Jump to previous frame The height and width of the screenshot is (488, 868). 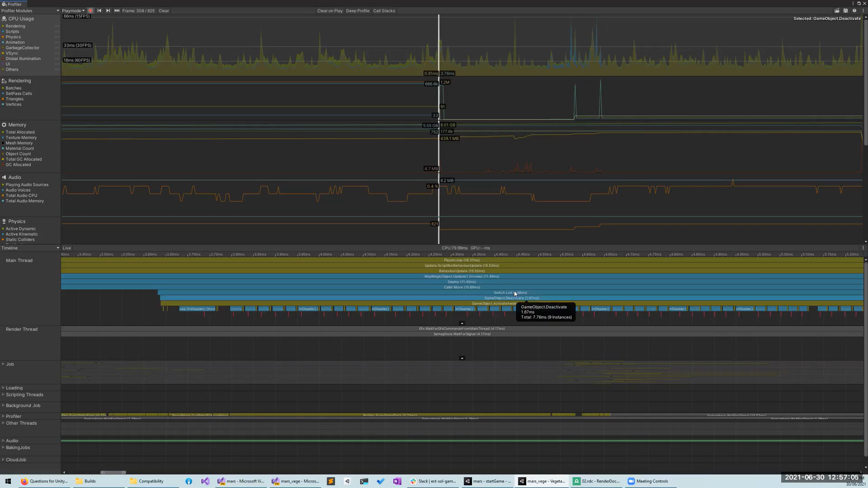99,10
